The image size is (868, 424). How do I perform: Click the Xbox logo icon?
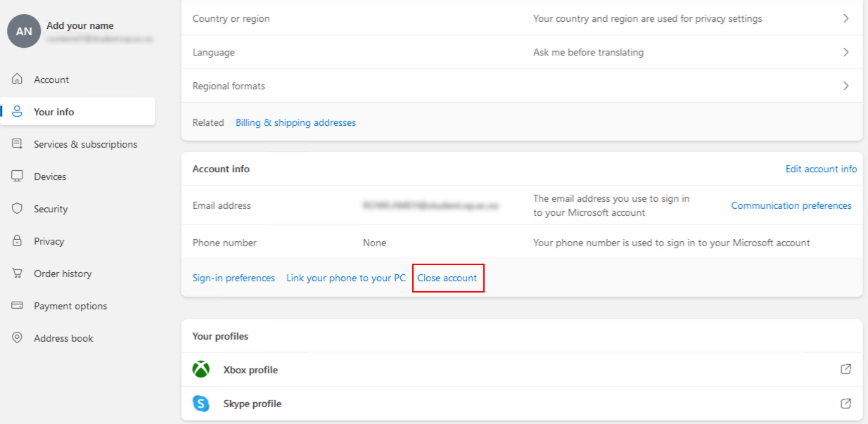(x=201, y=370)
